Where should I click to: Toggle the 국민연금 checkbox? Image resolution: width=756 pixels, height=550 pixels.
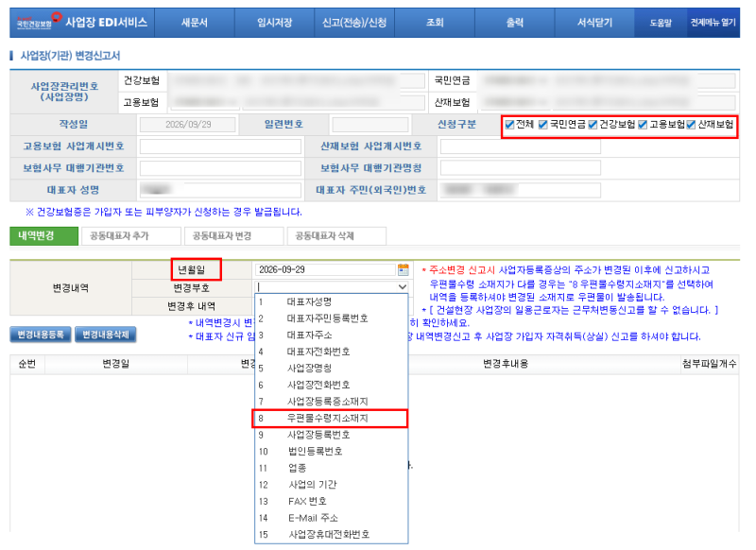pyautogui.click(x=542, y=125)
